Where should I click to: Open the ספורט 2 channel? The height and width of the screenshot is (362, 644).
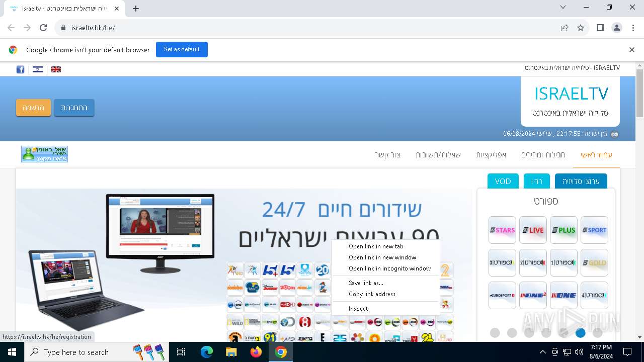click(x=533, y=262)
